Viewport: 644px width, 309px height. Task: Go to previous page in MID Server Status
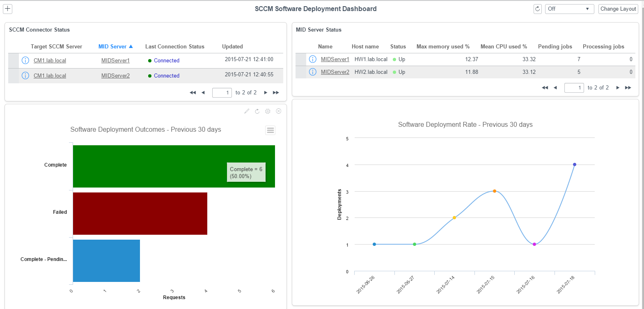(x=555, y=88)
